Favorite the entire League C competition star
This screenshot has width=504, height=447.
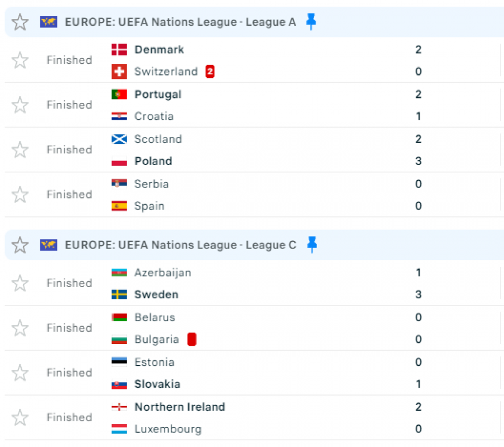[x=20, y=245]
